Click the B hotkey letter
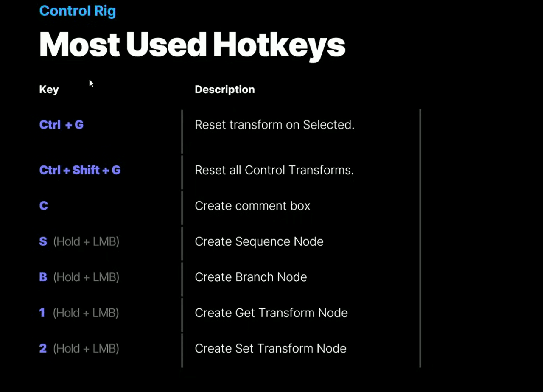This screenshot has height=392, width=543. coord(43,277)
